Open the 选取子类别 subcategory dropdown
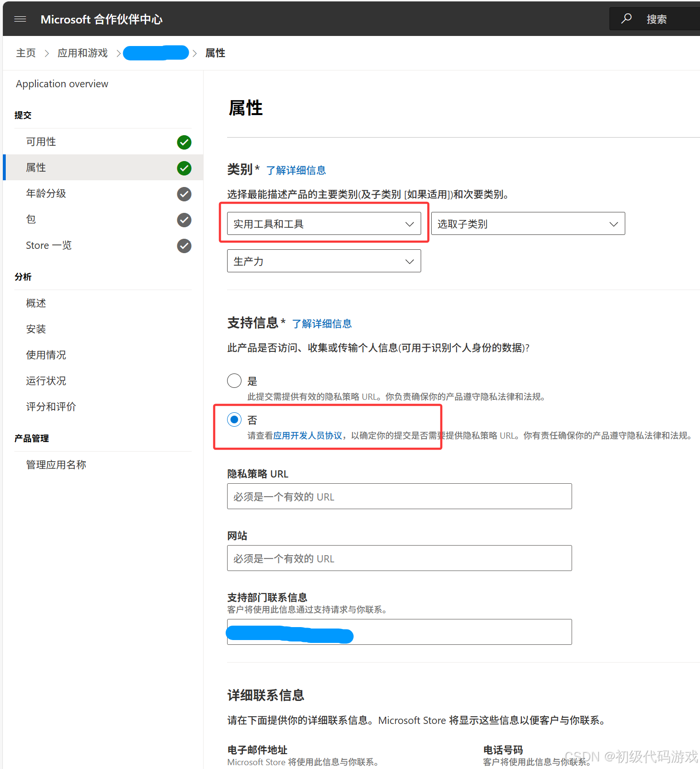 [x=528, y=224]
